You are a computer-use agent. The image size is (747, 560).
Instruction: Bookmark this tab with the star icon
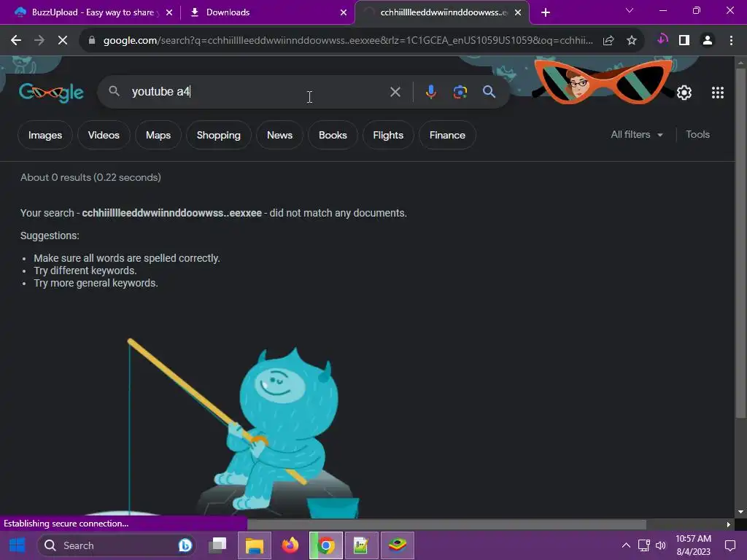pos(632,41)
